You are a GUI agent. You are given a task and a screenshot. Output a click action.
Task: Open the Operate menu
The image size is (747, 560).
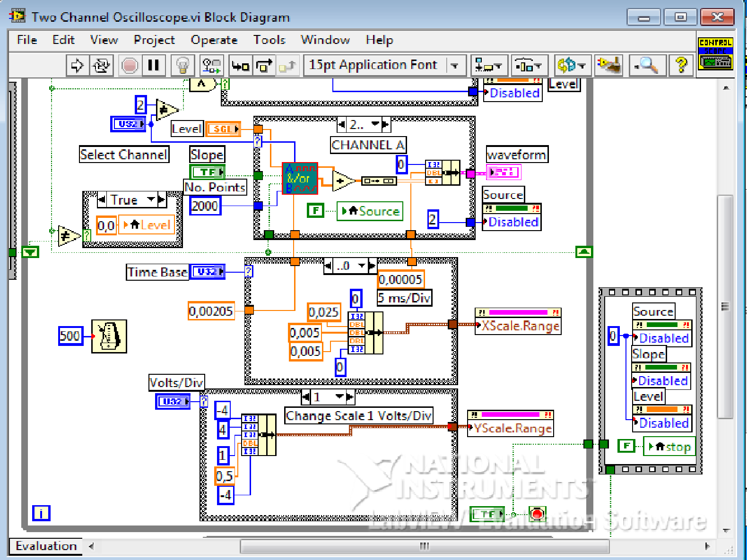pyautogui.click(x=214, y=40)
